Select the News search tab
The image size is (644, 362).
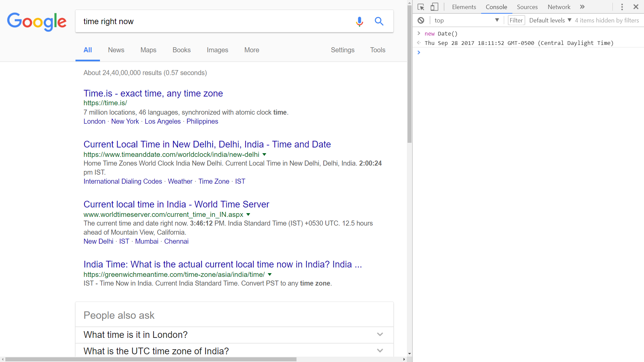click(116, 50)
